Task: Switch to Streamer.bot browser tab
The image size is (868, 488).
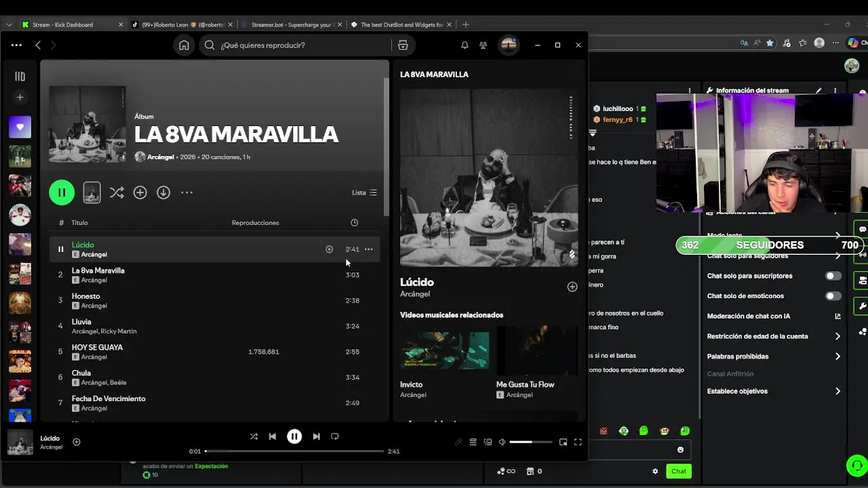Action: [x=292, y=25]
